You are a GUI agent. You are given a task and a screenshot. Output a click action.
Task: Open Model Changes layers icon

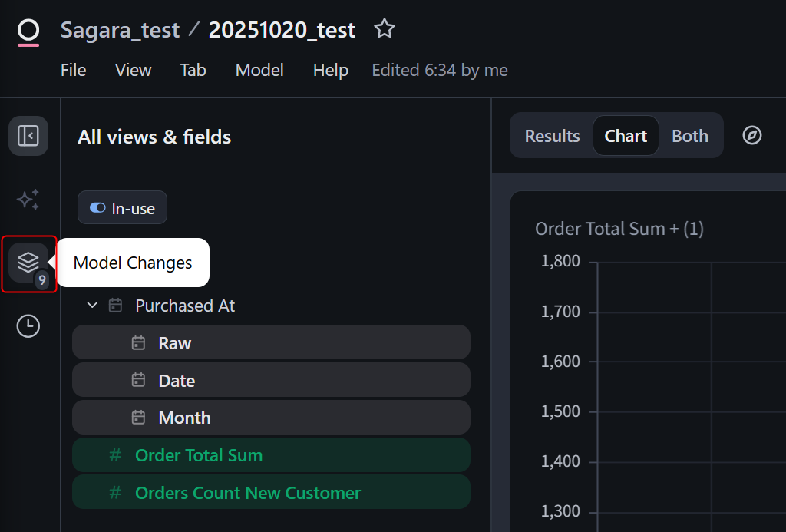(28, 263)
